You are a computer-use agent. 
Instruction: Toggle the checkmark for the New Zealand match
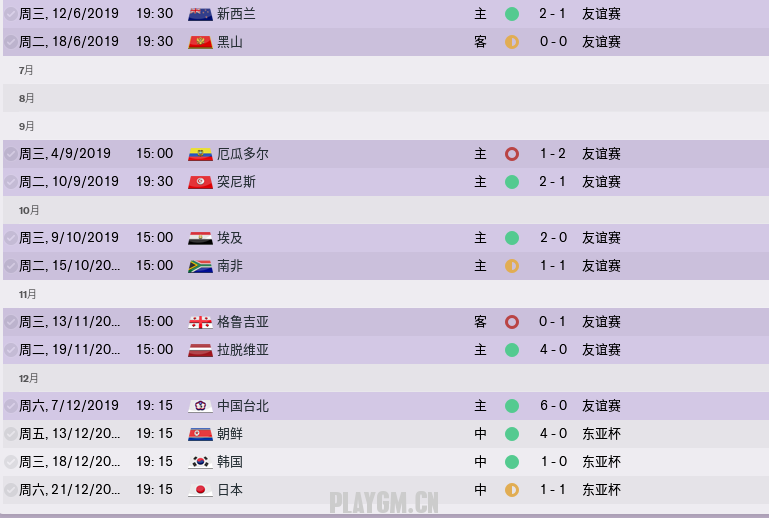point(10,14)
